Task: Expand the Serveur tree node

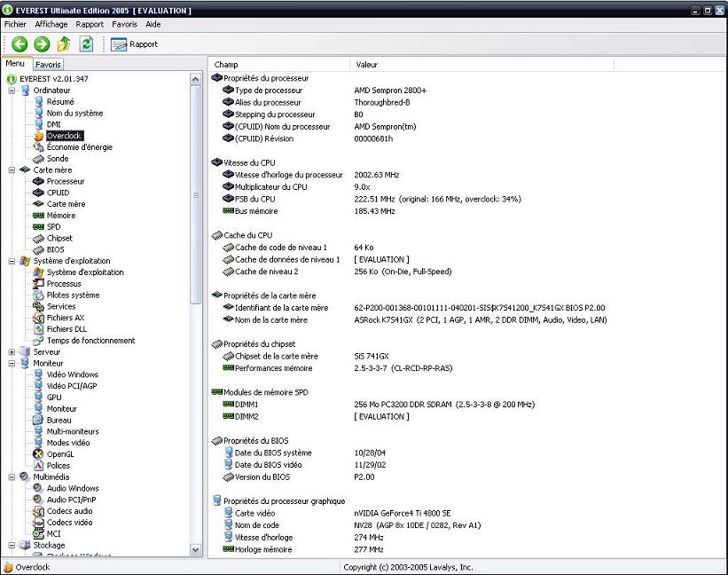Action: 12,352
